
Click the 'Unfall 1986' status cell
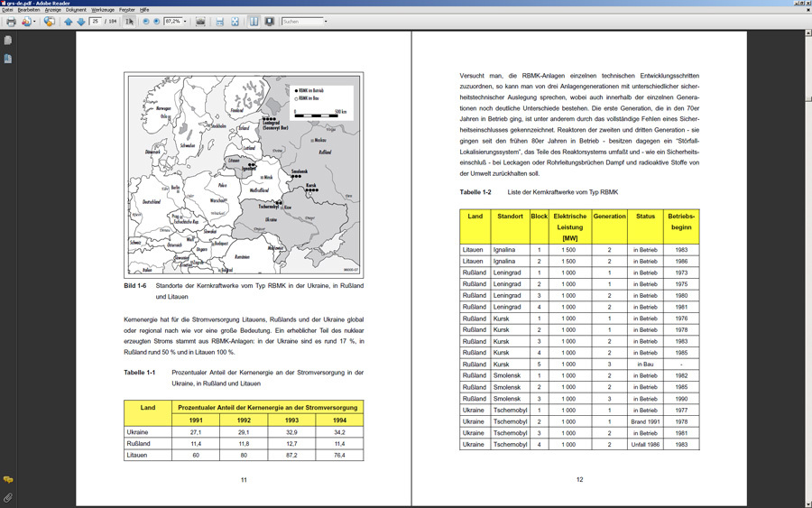click(645, 444)
